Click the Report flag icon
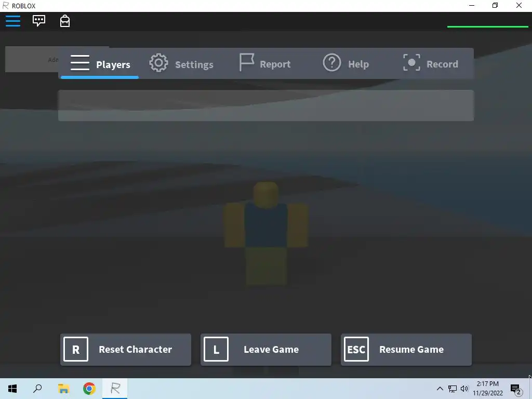Image resolution: width=532 pixels, height=399 pixels. pos(247,62)
